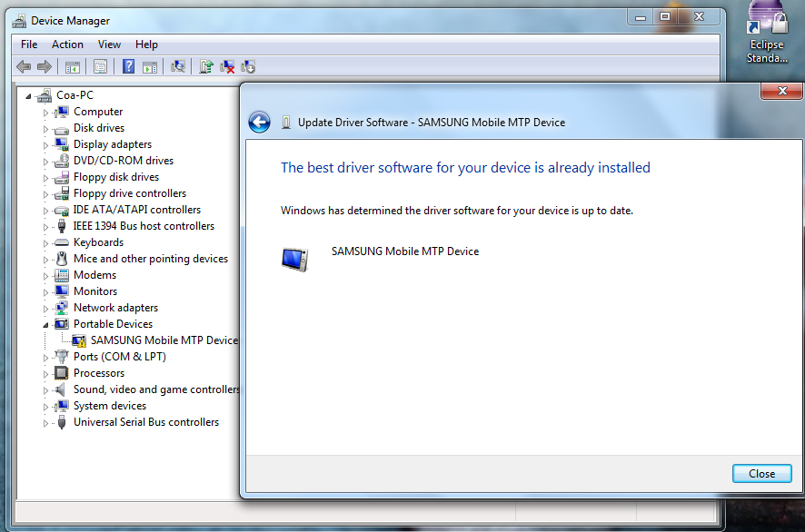The image size is (805, 532).
Task: Click the Back arrow in Device Manager toolbar
Action: pos(24,66)
